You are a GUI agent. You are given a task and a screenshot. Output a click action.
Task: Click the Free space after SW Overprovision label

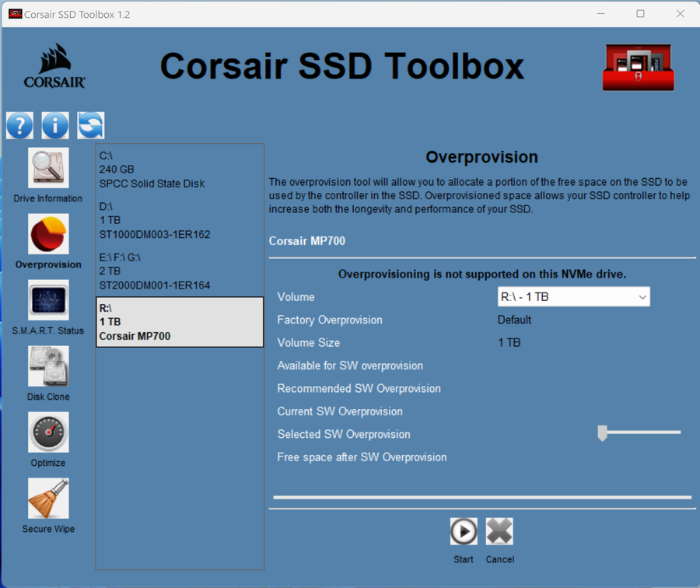pyautogui.click(x=362, y=457)
